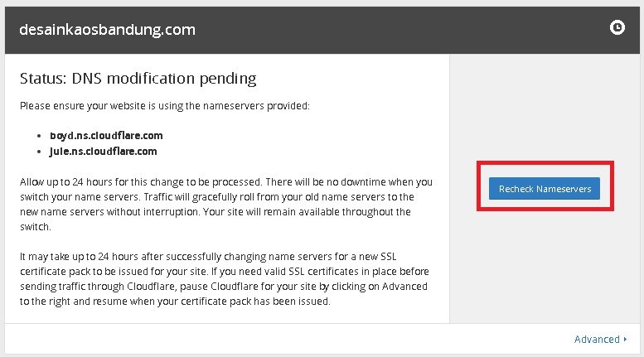Click the bullet point before boyd nameserver
644x357 pixels.
[41, 135]
